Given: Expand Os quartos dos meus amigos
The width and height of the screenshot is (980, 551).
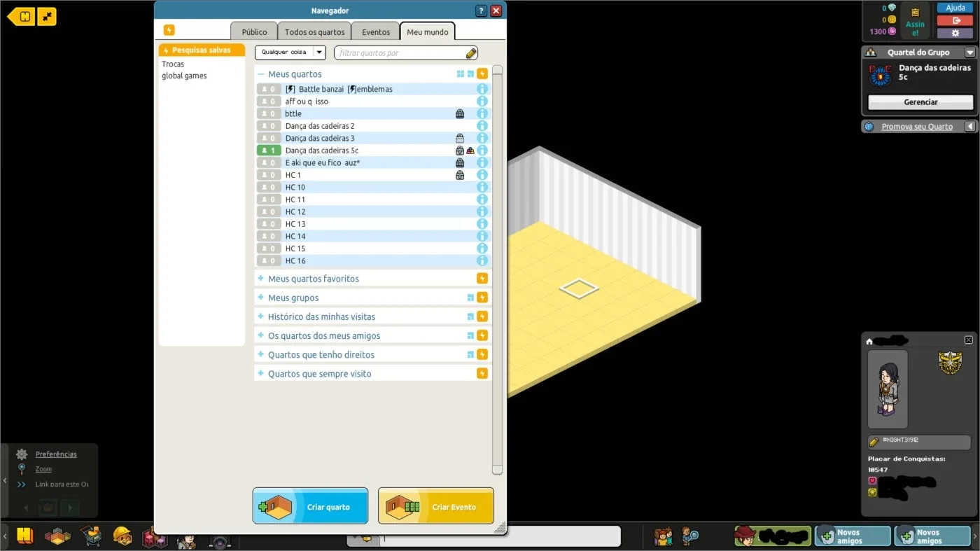Looking at the screenshot, I should [260, 335].
